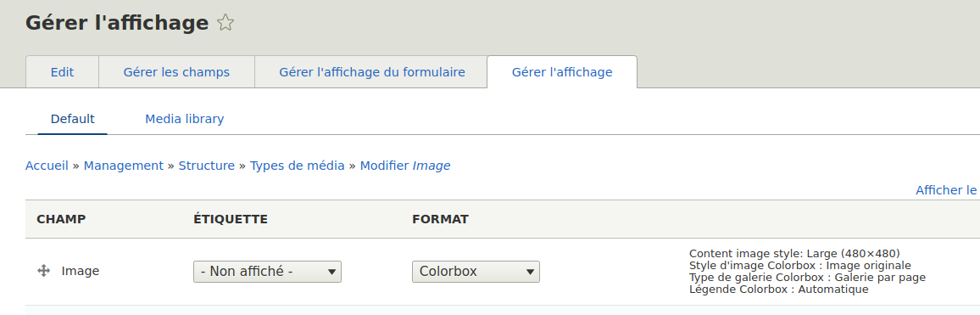Select the active Gérer l'affichage tab
The height and width of the screenshot is (315, 980).
562,72
